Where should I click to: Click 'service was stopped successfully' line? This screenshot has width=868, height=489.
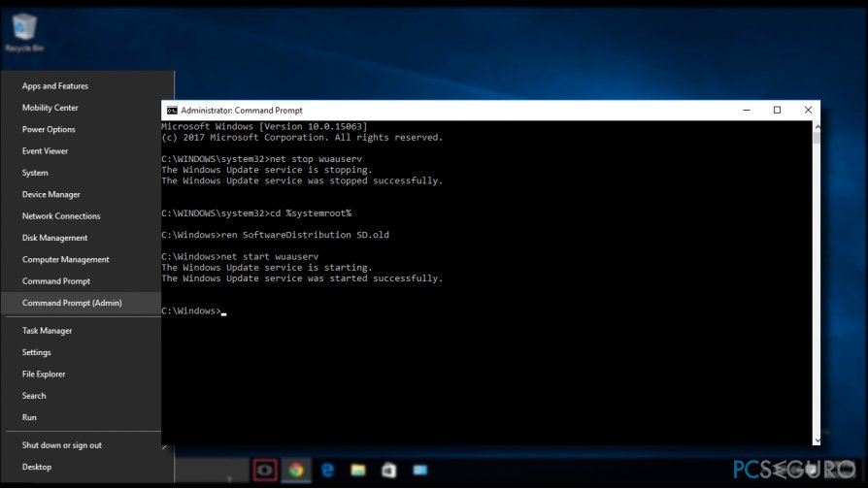(x=302, y=180)
